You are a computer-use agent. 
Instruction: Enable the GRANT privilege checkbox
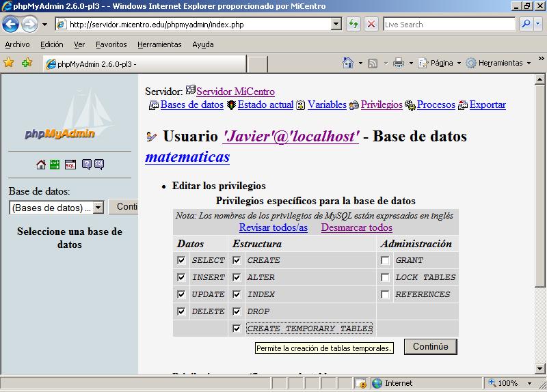point(386,260)
